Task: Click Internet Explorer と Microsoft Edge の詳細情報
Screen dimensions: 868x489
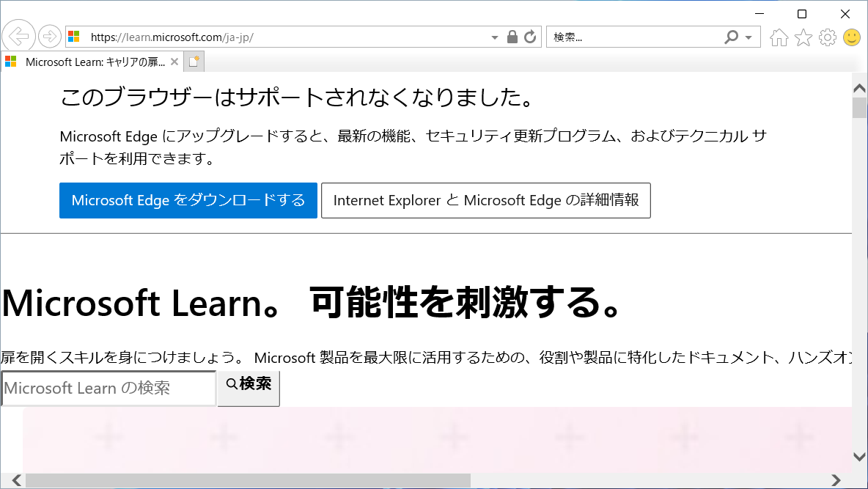Action: point(485,200)
